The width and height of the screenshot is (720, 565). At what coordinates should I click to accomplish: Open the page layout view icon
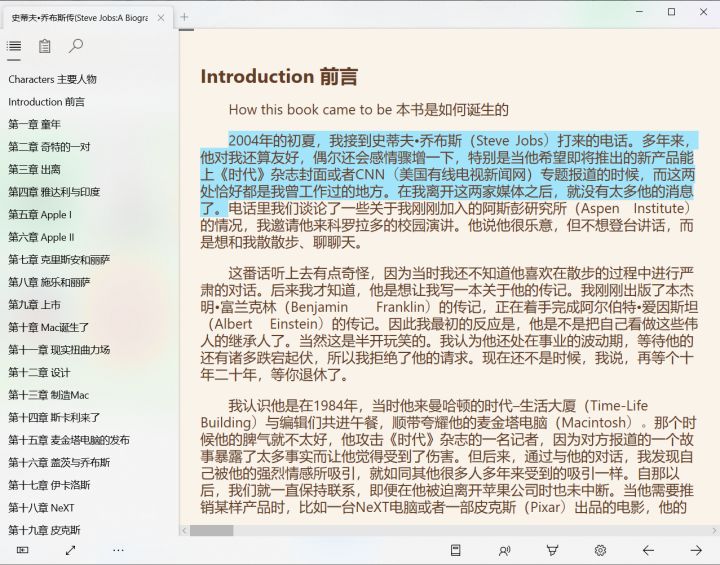(456, 550)
